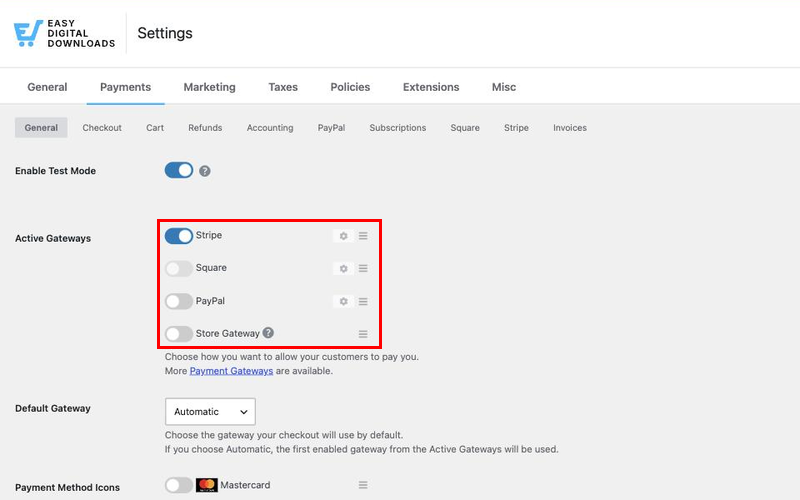Image resolution: width=800 pixels, height=500 pixels.
Task: Open the Misc tab
Action: pos(504,87)
